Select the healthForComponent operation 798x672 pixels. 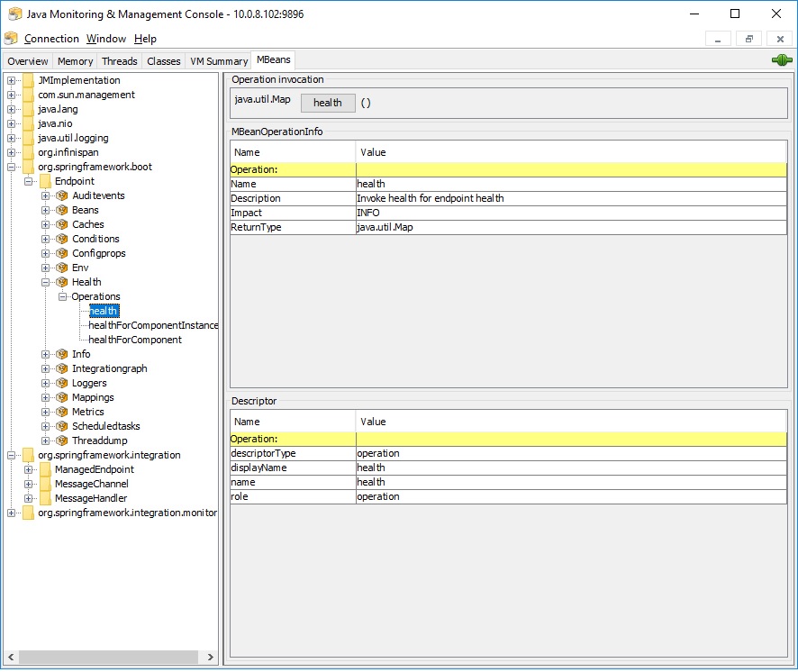135,340
